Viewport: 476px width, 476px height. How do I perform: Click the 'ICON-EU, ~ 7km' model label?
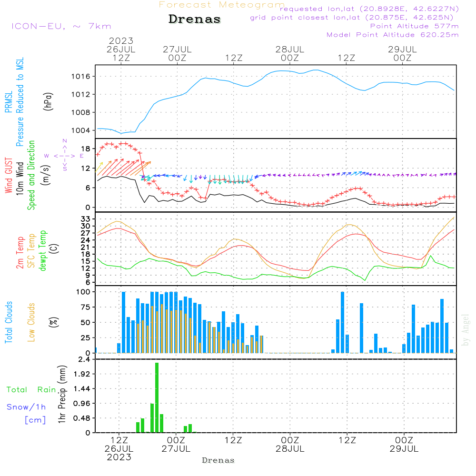[x=61, y=26]
